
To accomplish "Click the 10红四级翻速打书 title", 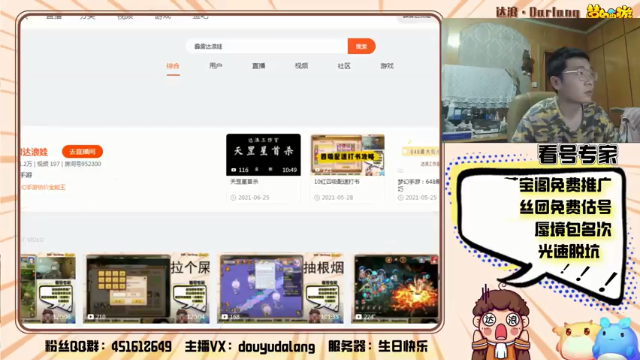I will click(337, 182).
